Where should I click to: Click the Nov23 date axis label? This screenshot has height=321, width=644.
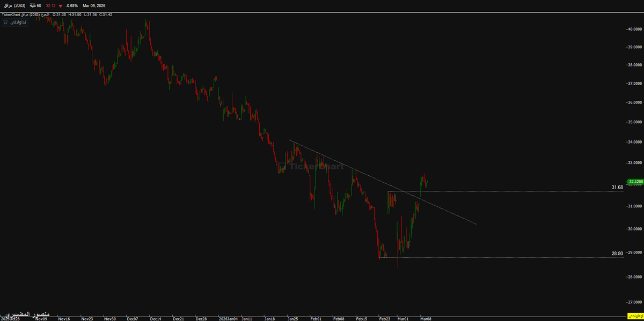(x=87, y=318)
